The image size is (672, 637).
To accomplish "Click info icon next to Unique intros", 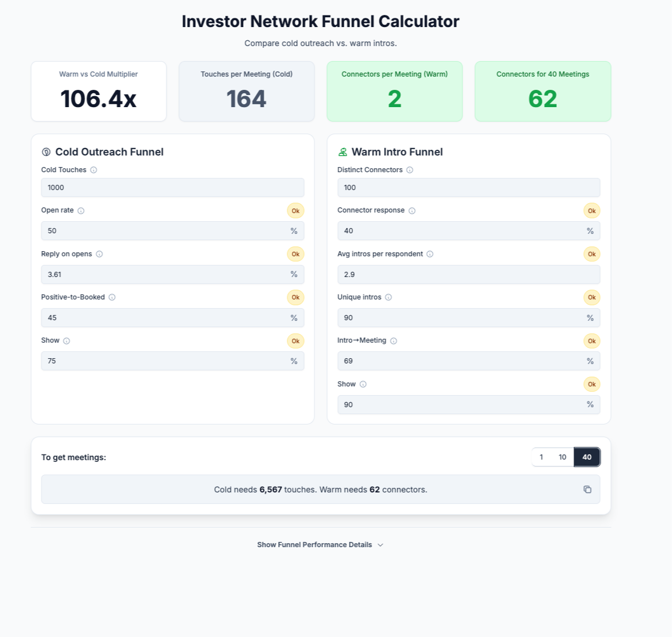I will click(x=389, y=297).
